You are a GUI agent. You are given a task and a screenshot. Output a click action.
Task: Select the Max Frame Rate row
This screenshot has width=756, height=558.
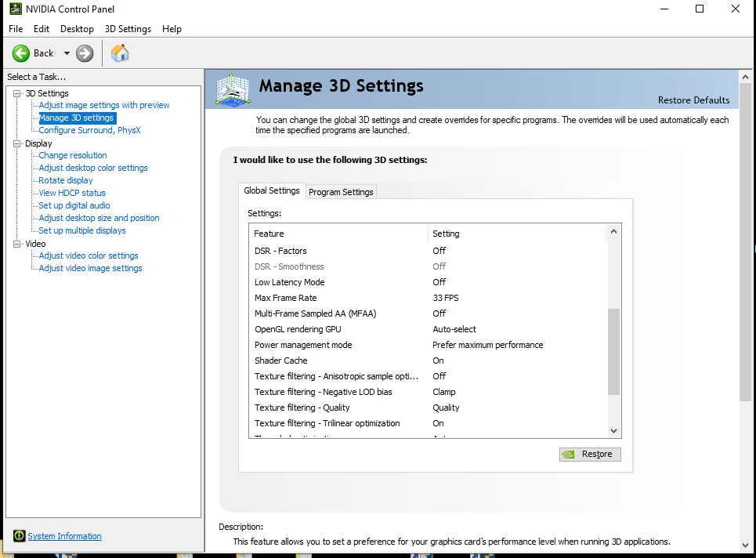(x=429, y=298)
